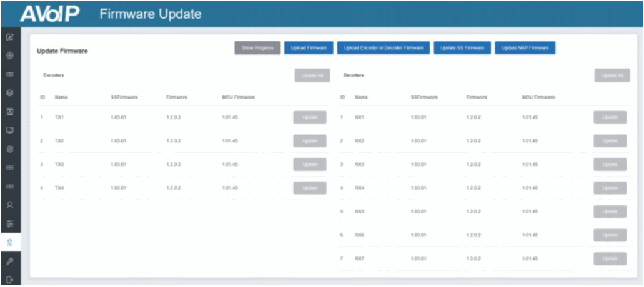The image size is (644, 287).
Task: Open the user account icon in the sidebar
Action: pos(11,205)
